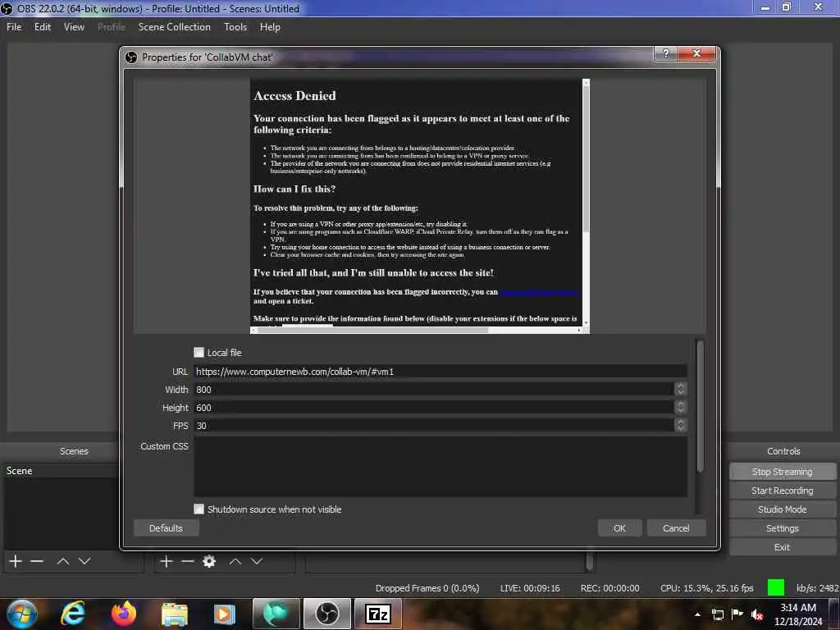Close the Properties dialog with the red X
840x630 pixels.
tap(696, 53)
